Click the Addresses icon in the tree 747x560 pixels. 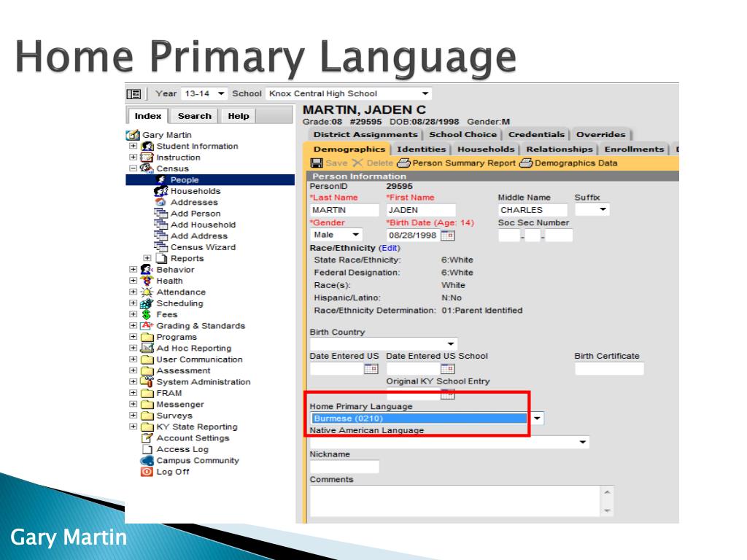[x=161, y=202]
